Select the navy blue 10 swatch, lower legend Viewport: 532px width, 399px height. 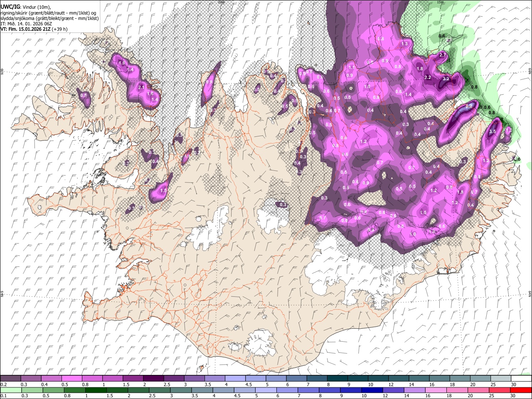(372, 390)
